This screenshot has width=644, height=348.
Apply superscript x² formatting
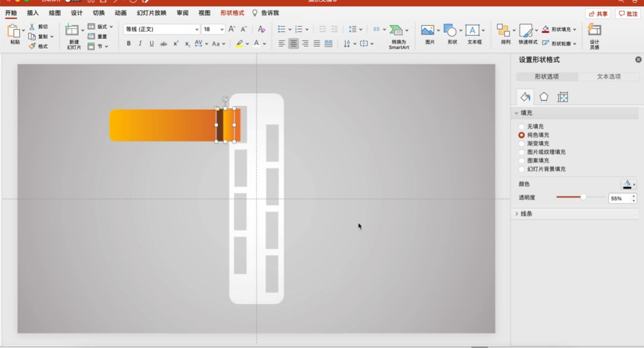click(x=176, y=43)
